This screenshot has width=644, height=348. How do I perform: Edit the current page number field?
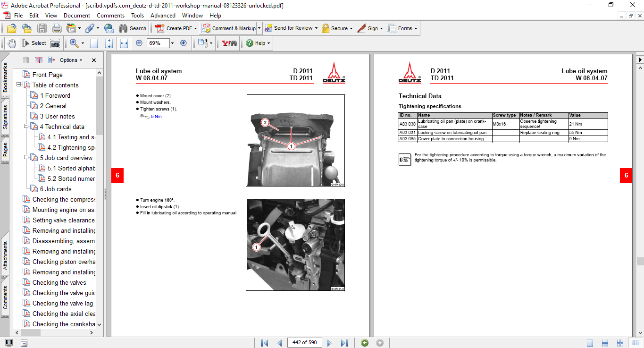click(x=304, y=343)
